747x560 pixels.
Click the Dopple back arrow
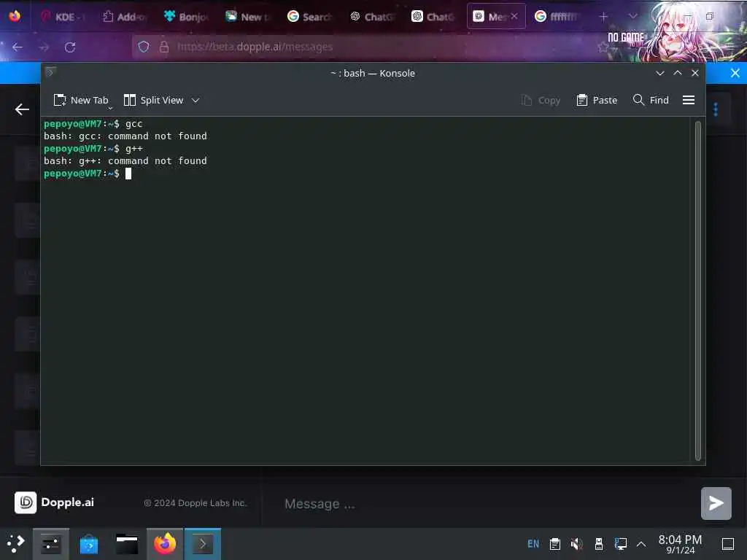point(22,109)
